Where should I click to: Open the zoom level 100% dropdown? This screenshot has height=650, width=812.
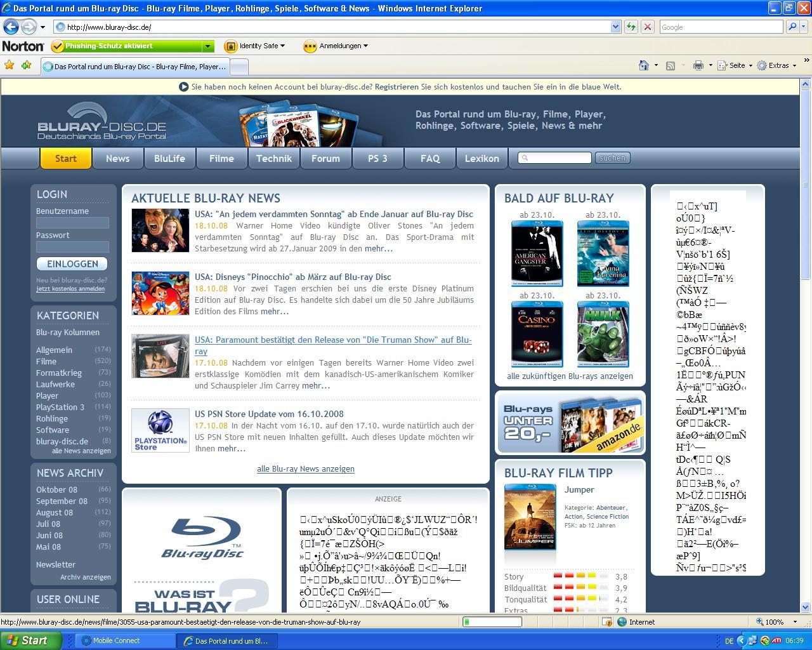coord(795,622)
